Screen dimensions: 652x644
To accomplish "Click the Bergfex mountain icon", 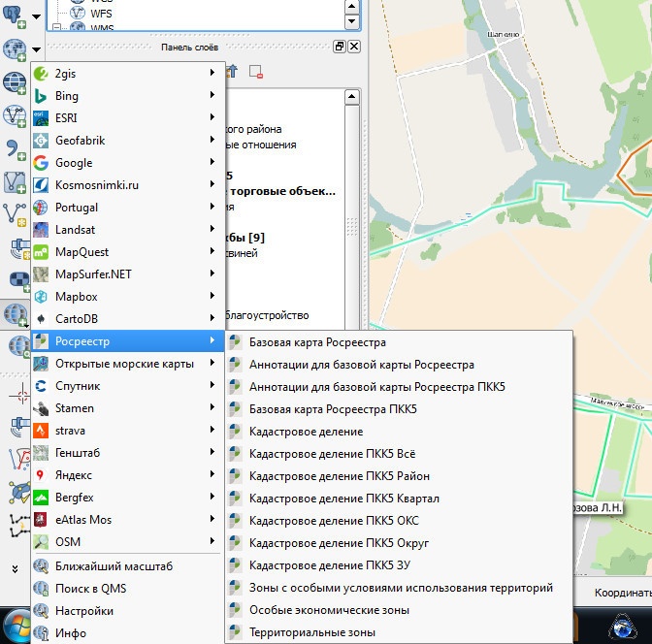I will 41,498.
